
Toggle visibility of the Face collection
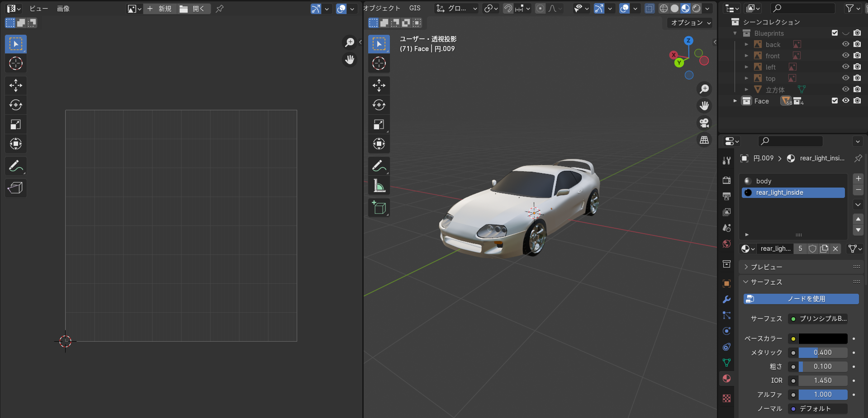[845, 101]
